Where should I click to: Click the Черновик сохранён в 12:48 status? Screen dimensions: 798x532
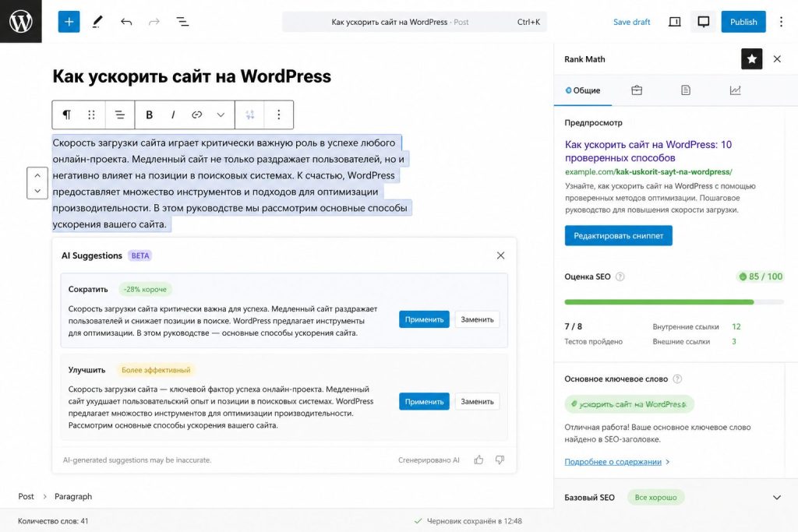point(468,521)
